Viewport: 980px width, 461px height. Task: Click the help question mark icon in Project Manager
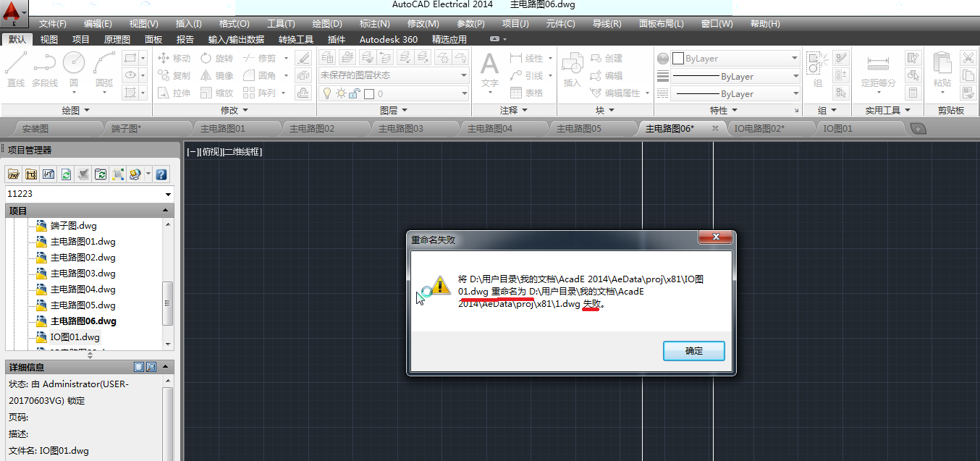tap(161, 174)
